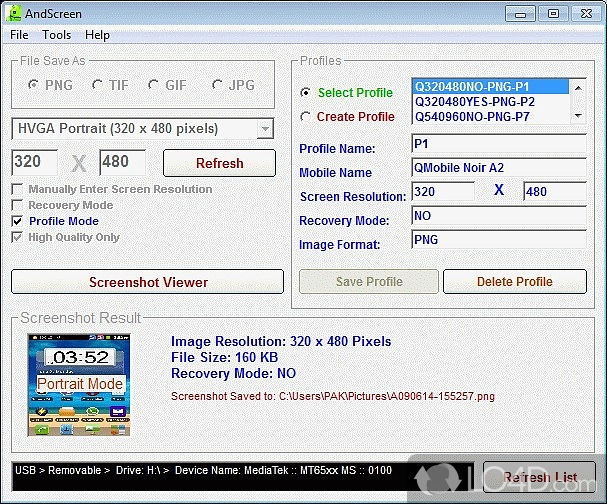Click the Recovery Mode field showing NO

[x=499, y=216]
